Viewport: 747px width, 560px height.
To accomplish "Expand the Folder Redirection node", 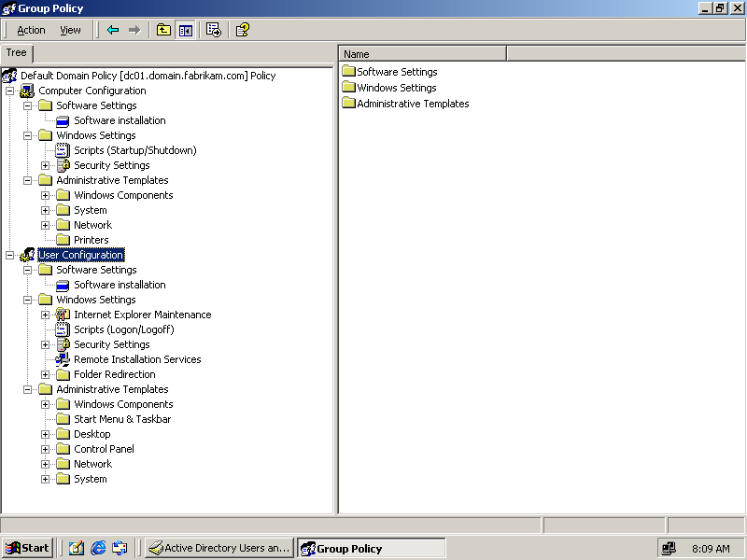I will coord(45,374).
